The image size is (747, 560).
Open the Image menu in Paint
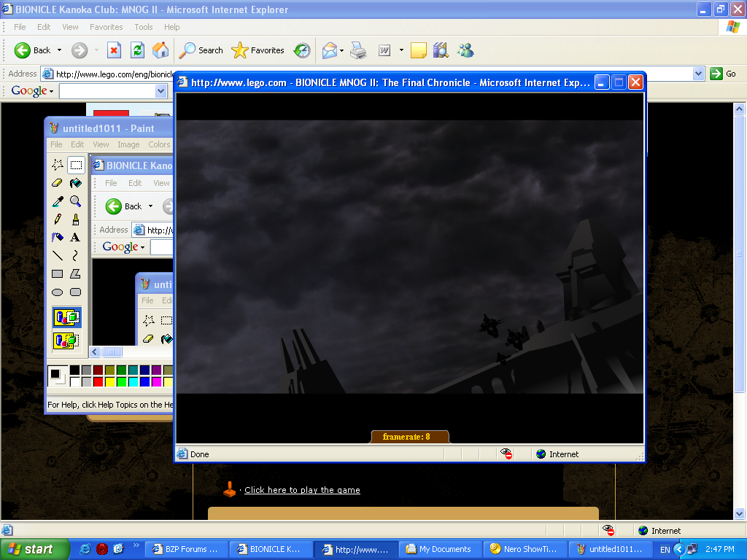tap(128, 144)
